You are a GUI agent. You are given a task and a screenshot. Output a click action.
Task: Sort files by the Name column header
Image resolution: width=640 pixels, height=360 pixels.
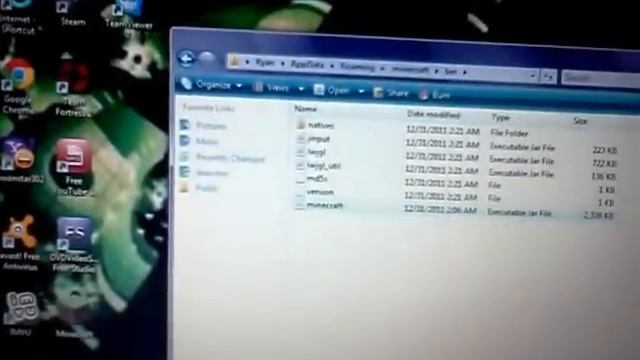[x=305, y=109]
